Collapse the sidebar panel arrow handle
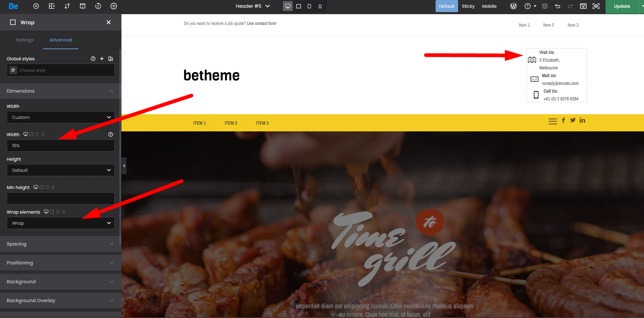644x318 pixels. click(x=124, y=166)
